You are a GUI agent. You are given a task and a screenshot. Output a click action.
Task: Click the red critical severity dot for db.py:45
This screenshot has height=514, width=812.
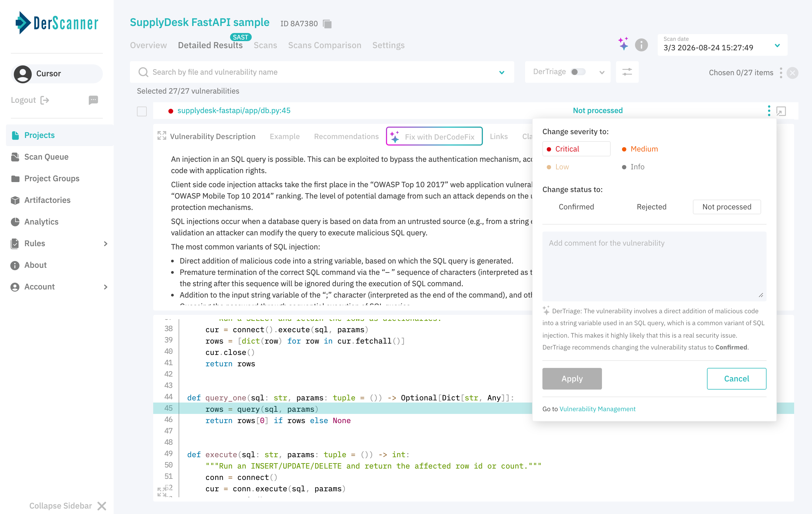tap(171, 111)
